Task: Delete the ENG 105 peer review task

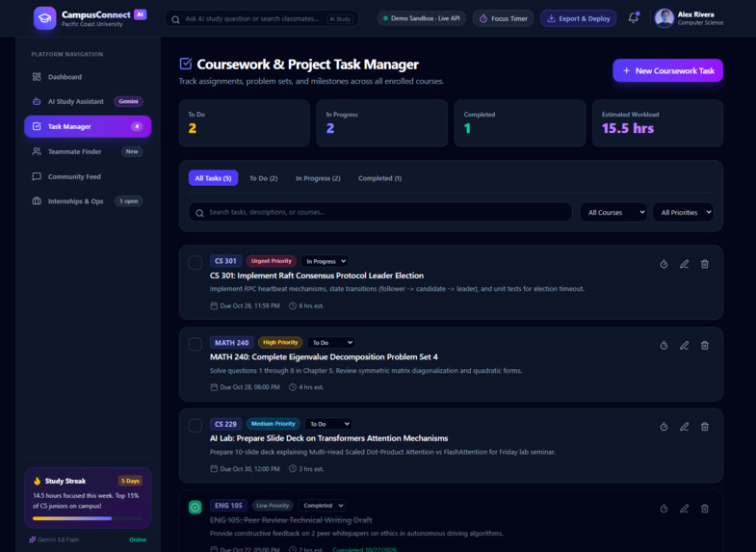Action: (x=704, y=508)
